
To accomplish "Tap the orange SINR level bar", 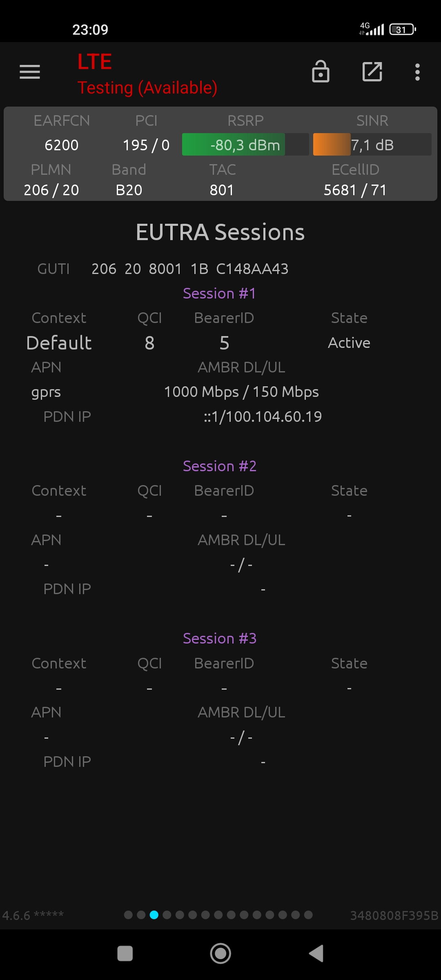I will coord(332,145).
